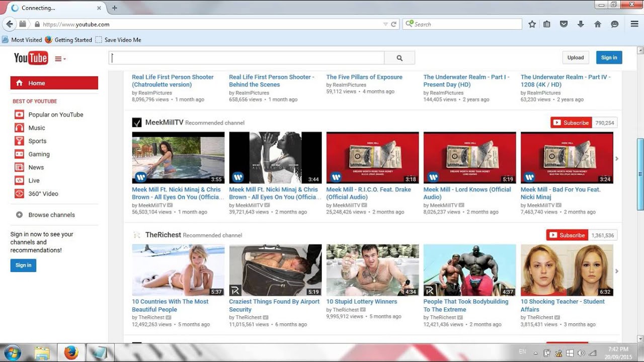
Task: Open The Underwater Realm Part IV link
Action: point(566,81)
